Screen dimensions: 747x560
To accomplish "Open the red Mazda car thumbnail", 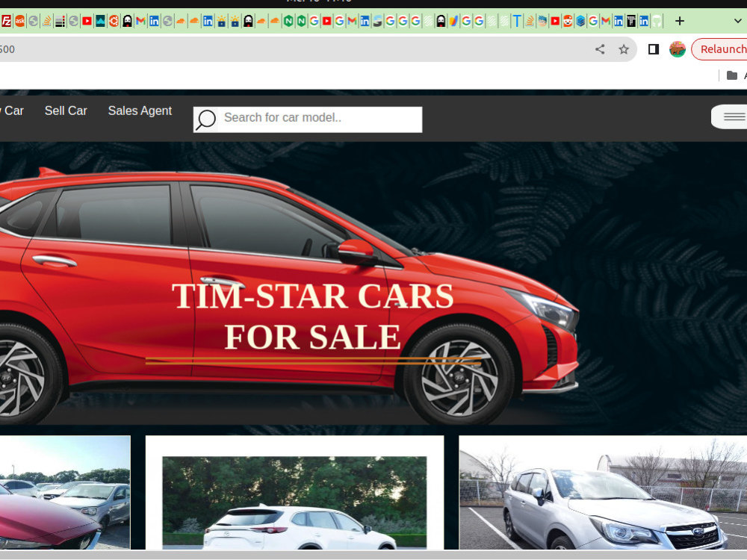I will click(x=65, y=492).
